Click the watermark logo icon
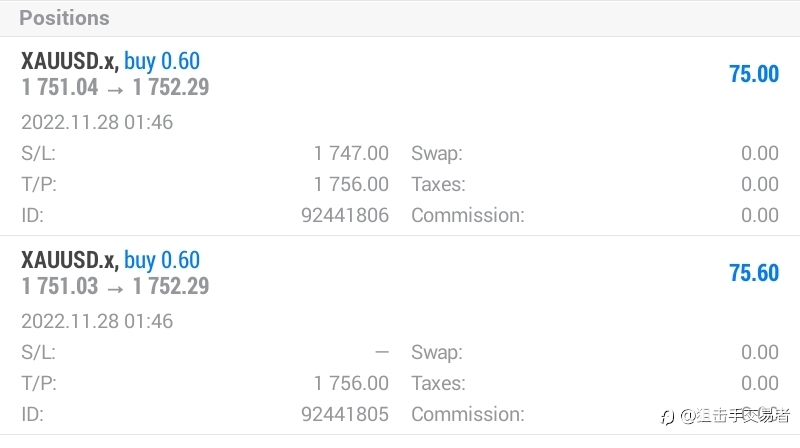Viewport: 800px width, 448px height. click(x=667, y=417)
